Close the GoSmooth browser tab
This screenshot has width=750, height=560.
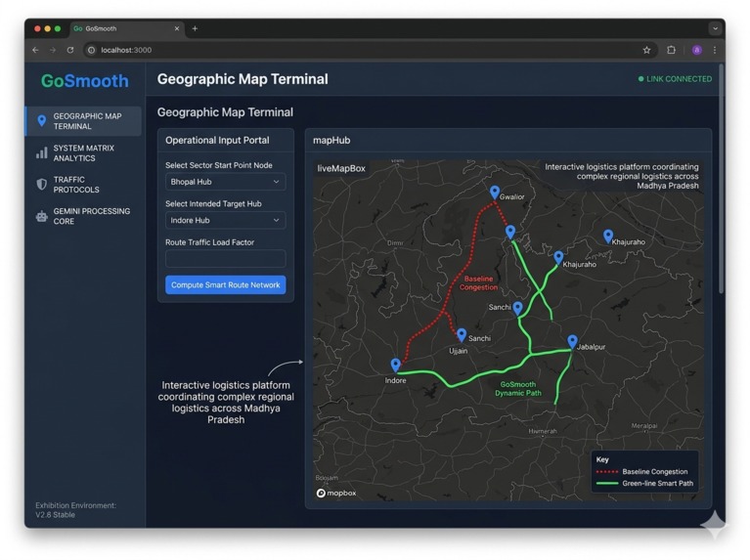(176, 28)
